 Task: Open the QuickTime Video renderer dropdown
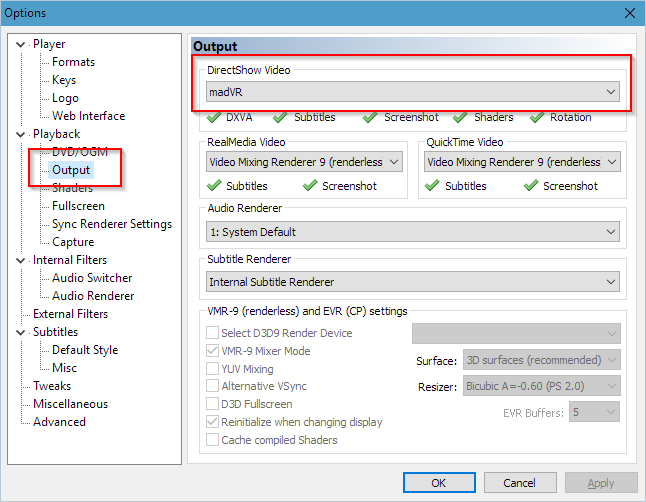click(522, 162)
